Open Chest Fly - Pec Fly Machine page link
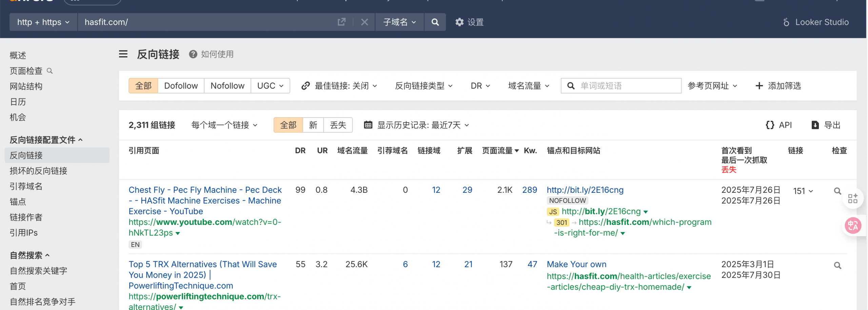 pos(205,201)
